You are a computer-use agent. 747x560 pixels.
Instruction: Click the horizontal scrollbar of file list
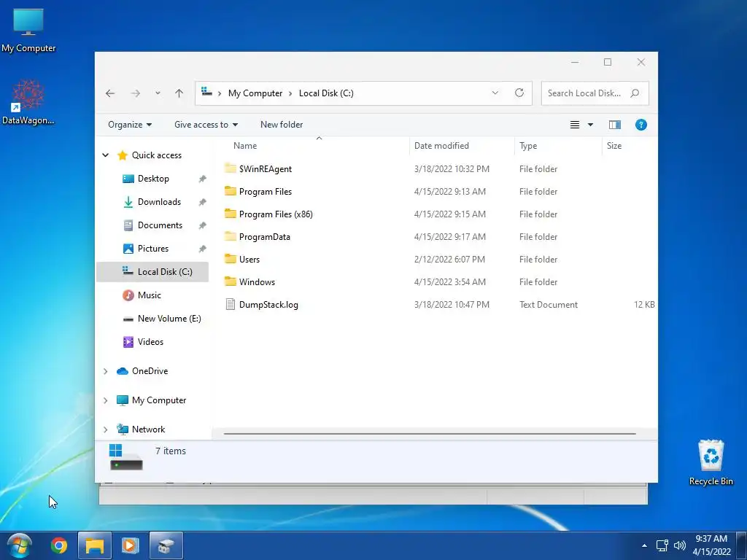pos(430,434)
